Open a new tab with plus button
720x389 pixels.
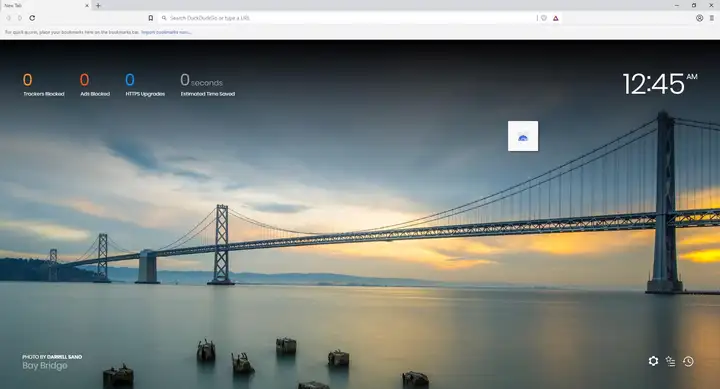point(98,6)
